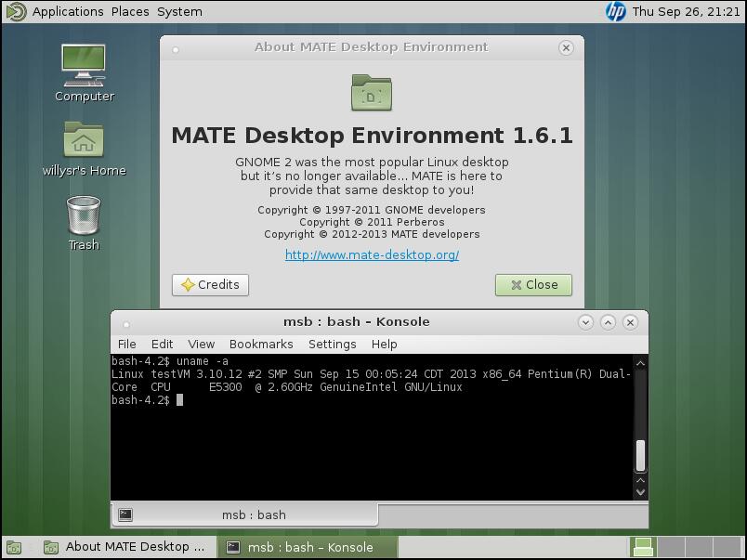Minimize the Konsole window
This screenshot has height=560, width=747.
(585, 322)
